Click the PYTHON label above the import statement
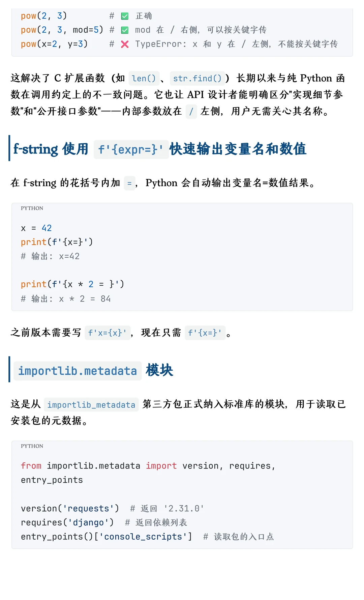 pyautogui.click(x=32, y=446)
